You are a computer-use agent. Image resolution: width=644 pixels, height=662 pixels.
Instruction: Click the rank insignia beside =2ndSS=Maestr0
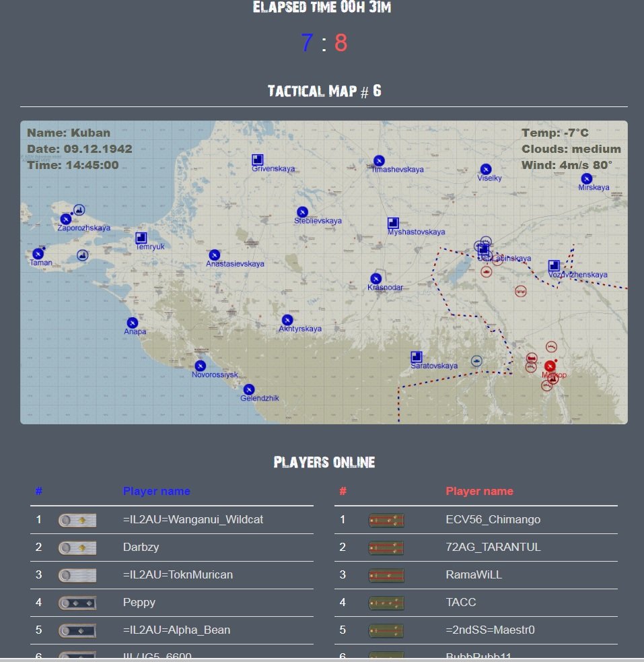[x=386, y=631]
